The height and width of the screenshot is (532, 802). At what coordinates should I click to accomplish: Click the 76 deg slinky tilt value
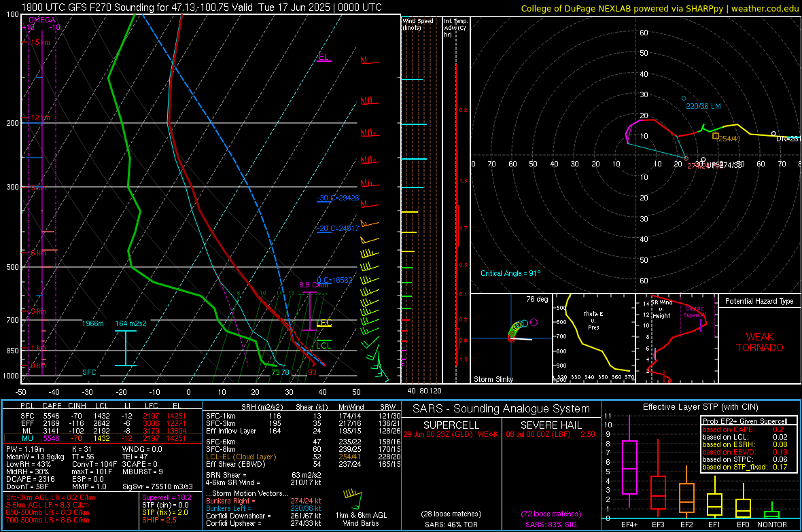click(537, 299)
